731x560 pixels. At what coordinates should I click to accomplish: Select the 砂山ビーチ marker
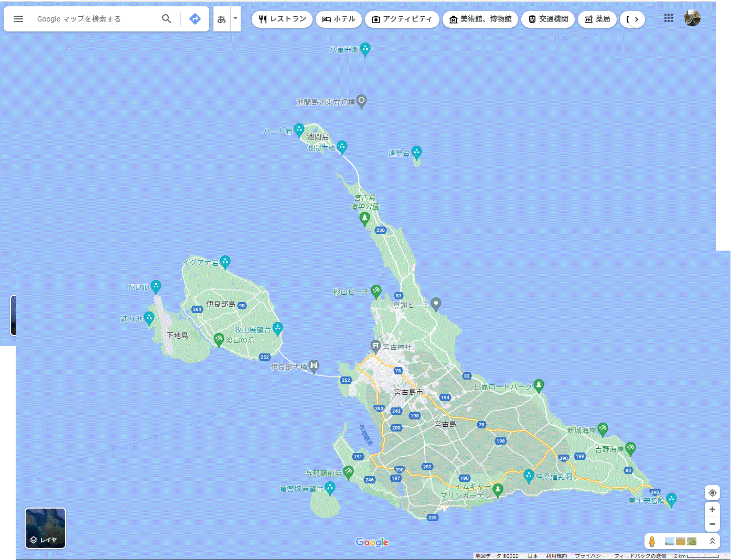pos(376,291)
